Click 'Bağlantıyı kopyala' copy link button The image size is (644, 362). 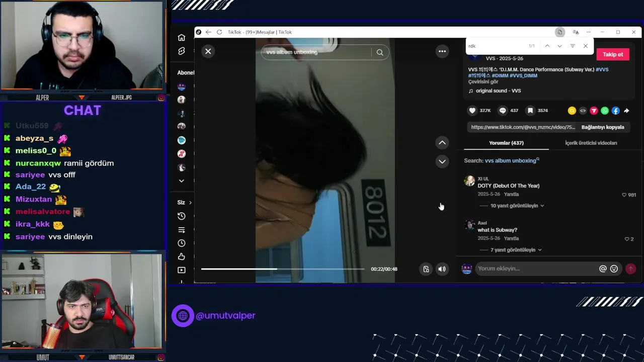(603, 127)
